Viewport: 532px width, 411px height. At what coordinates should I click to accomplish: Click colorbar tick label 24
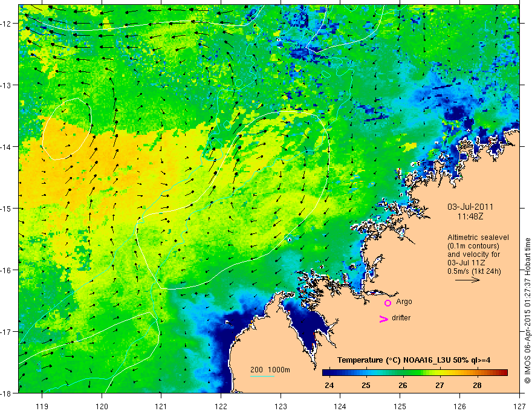click(329, 386)
